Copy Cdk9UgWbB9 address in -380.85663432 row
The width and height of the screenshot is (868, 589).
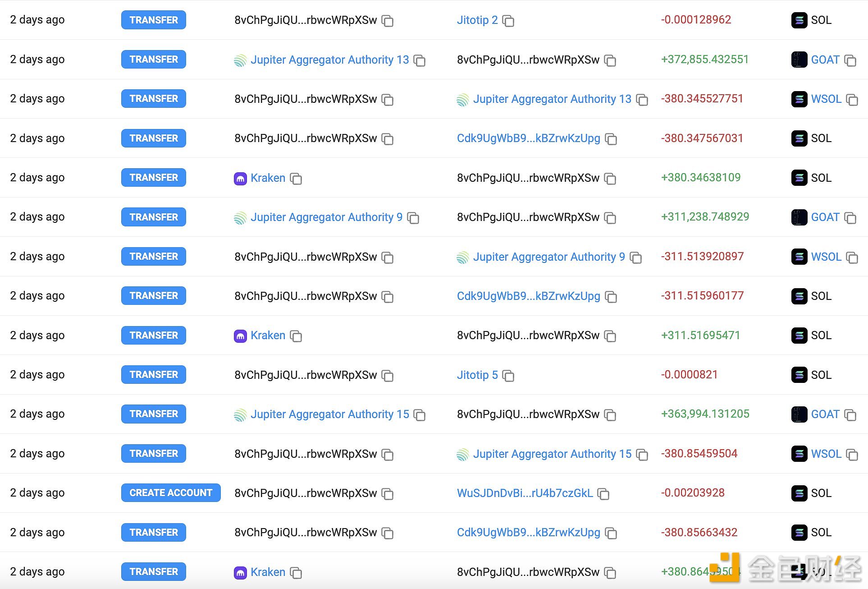(611, 533)
